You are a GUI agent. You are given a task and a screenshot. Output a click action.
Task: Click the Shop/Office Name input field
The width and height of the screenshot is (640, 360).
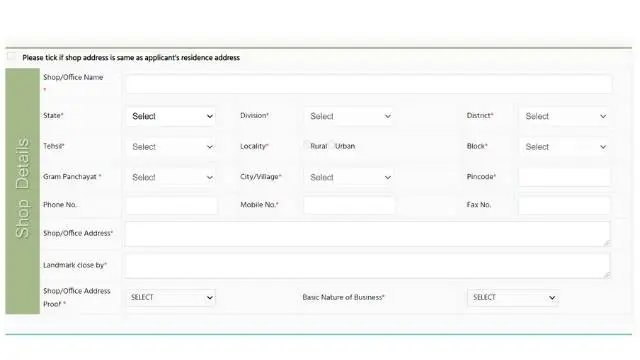[x=369, y=84]
